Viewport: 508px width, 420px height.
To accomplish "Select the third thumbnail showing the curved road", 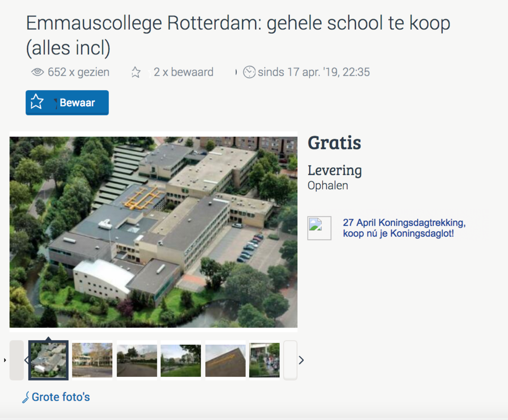I will point(137,360).
